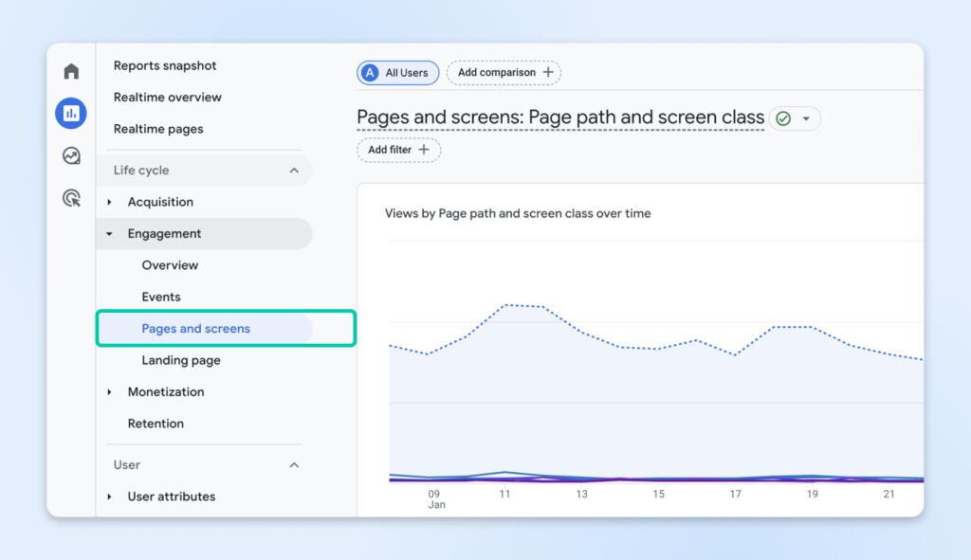The image size is (971, 560).
Task: Expand the Acquisition tree item
Action: [110, 203]
